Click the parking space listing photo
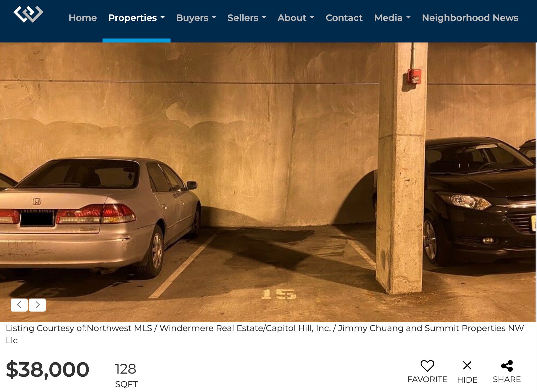This screenshot has width=537, height=392. click(268, 182)
